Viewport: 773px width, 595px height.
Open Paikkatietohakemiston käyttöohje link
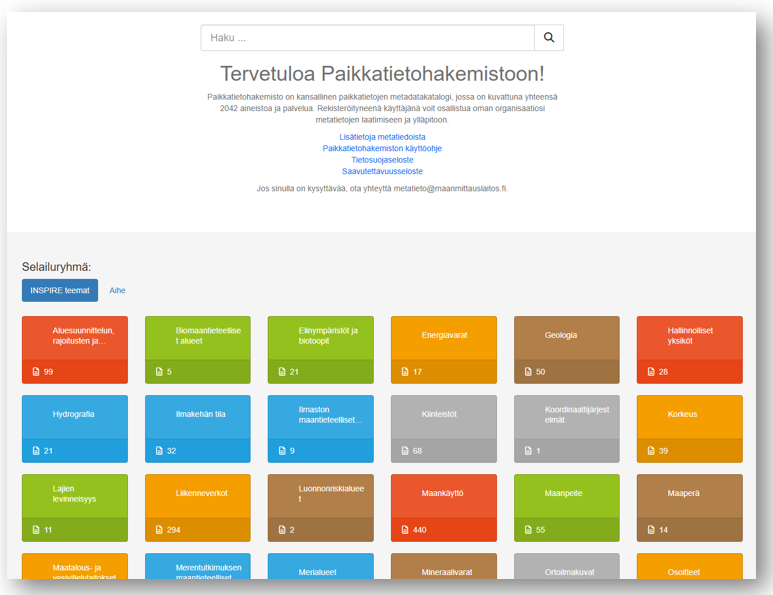382,148
